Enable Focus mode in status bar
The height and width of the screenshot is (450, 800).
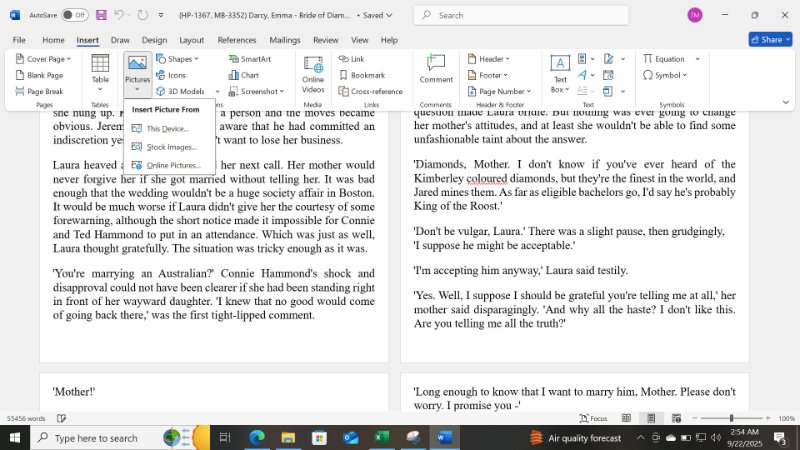pos(594,418)
